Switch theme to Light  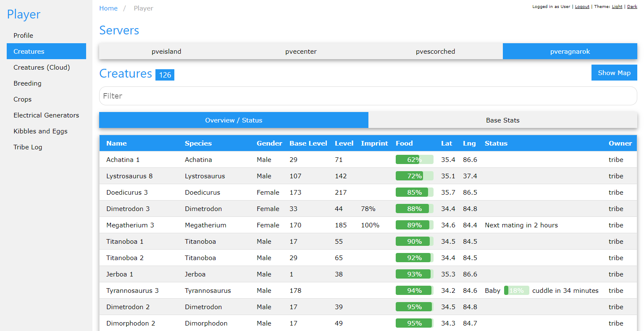coord(617,7)
